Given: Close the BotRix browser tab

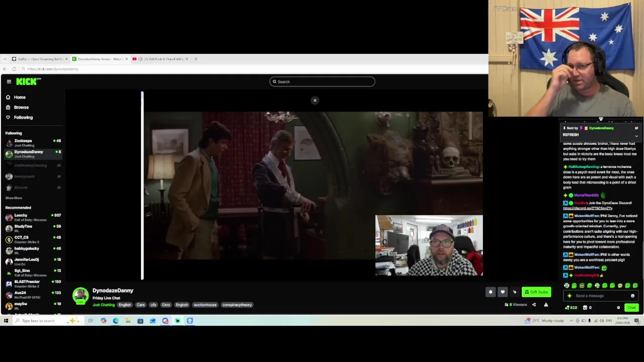Looking at the screenshot, I should [66, 59].
